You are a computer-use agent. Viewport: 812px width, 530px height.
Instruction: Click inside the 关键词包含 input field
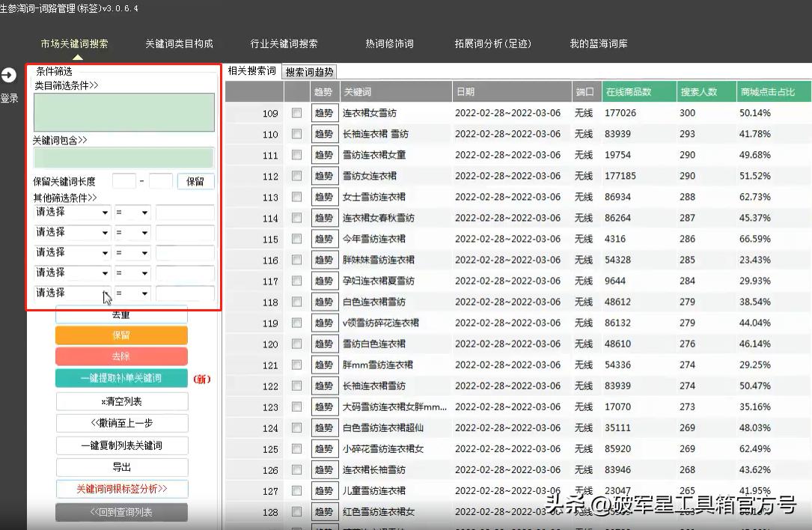pos(123,157)
